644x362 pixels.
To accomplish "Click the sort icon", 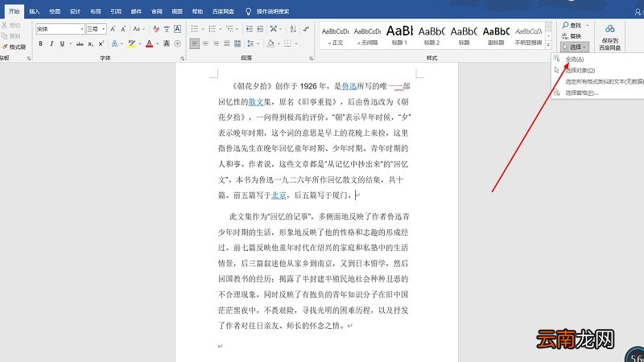I will pyautogui.click(x=293, y=29).
